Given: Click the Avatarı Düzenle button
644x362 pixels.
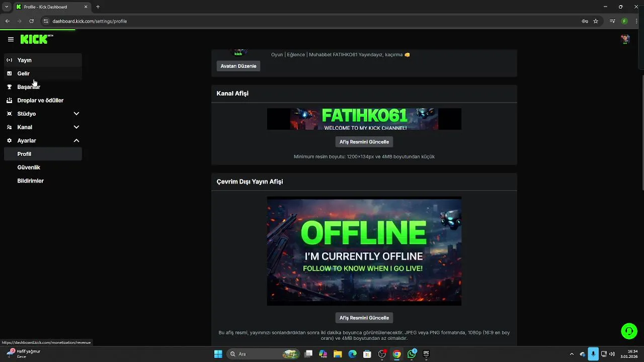Looking at the screenshot, I should point(238,66).
